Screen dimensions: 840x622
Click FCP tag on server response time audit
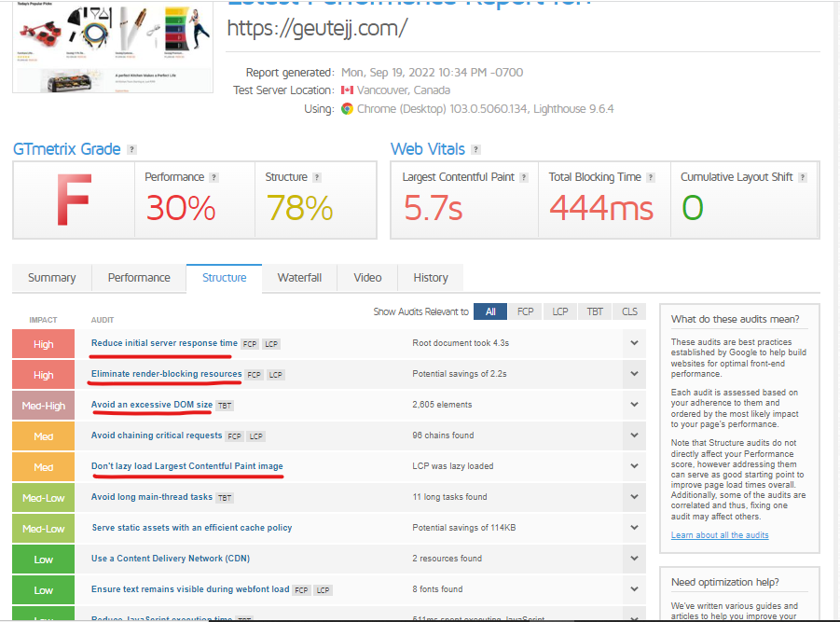[x=250, y=344]
